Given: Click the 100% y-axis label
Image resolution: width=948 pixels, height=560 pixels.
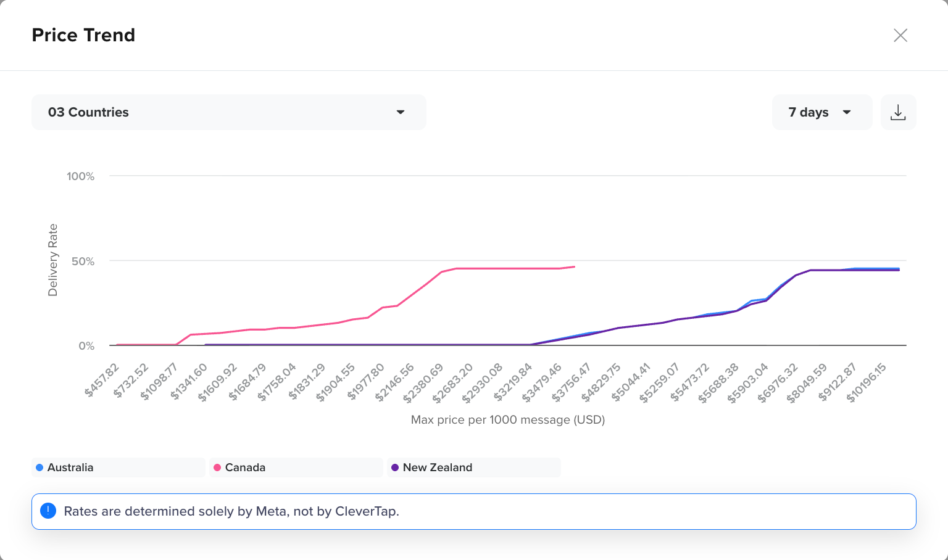Looking at the screenshot, I should pyautogui.click(x=81, y=176).
